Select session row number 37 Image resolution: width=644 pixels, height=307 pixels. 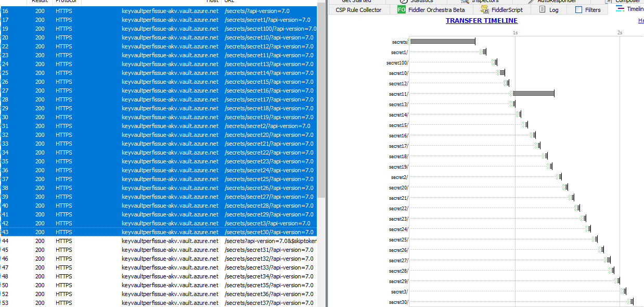point(158,179)
